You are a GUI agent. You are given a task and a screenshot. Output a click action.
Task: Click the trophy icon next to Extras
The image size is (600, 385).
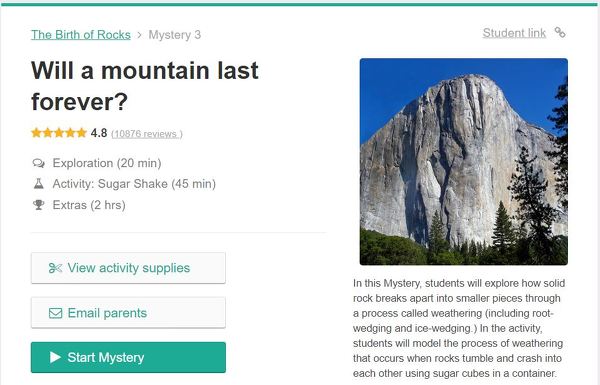click(39, 205)
